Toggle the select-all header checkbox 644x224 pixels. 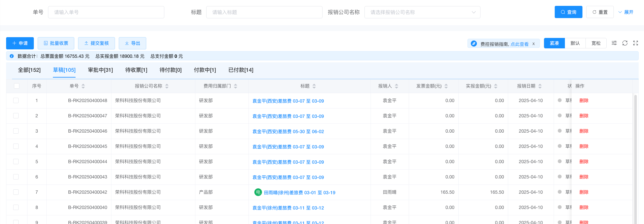[x=17, y=86]
